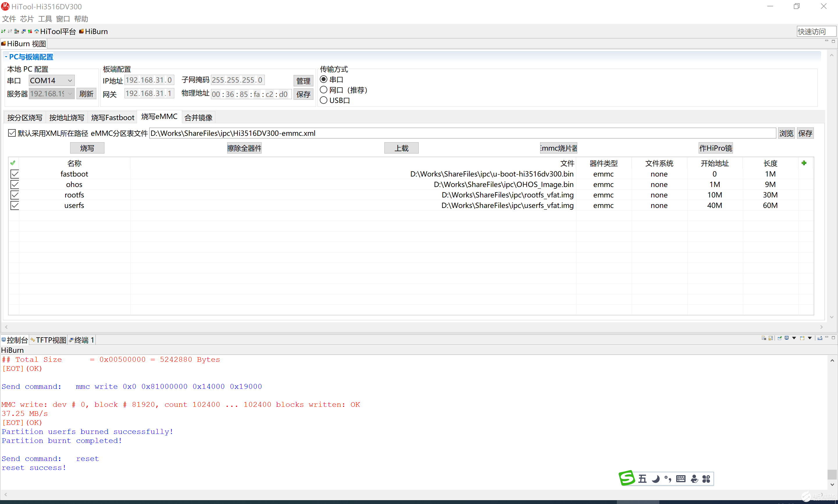The image size is (838, 504).
Task: Uncheck the rootfs partition checkbox
Action: tap(15, 195)
